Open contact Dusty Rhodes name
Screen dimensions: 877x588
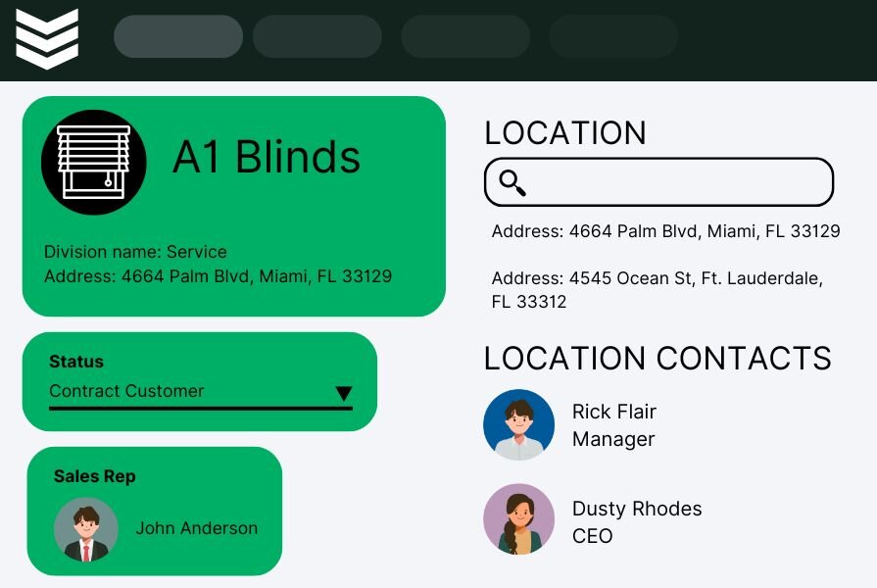click(x=637, y=509)
